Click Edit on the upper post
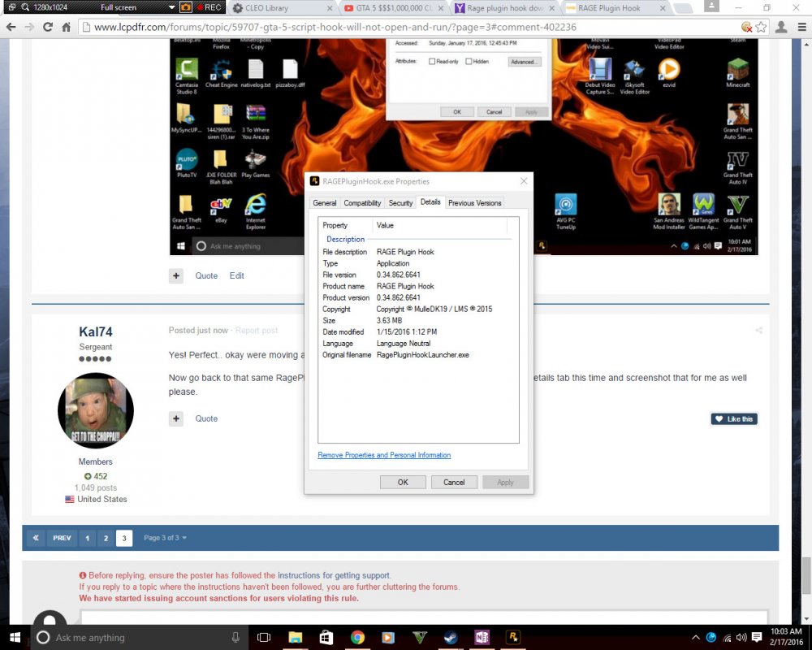The height and width of the screenshot is (650, 812). coord(236,275)
